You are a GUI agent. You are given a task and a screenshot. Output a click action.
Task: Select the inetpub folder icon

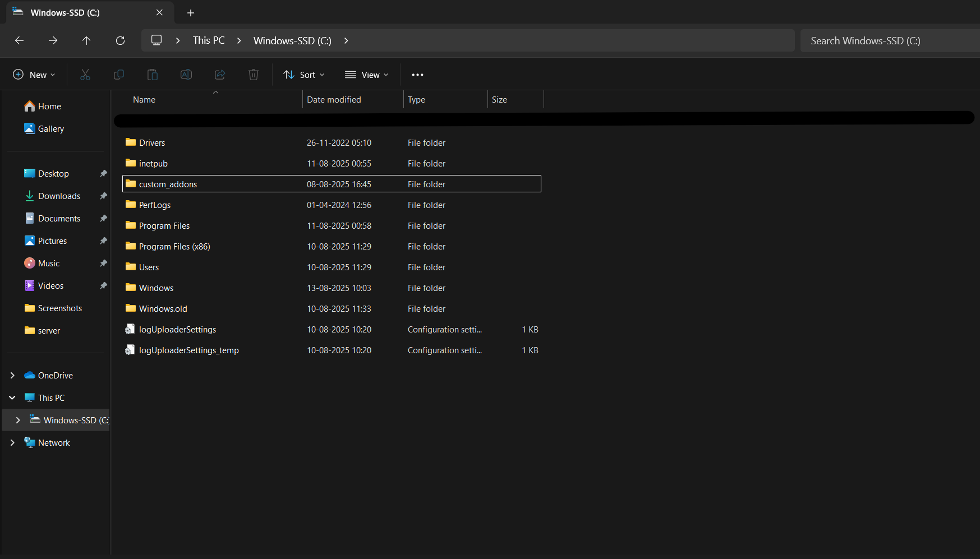pos(131,163)
